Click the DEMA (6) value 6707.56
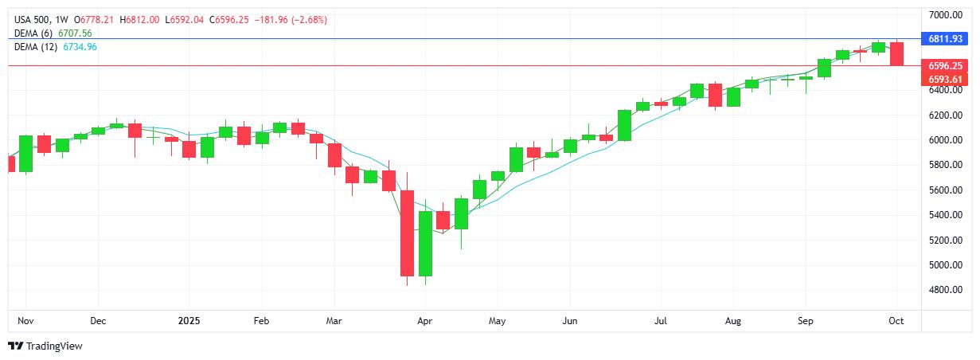This screenshot has height=360, width=980. tap(76, 33)
